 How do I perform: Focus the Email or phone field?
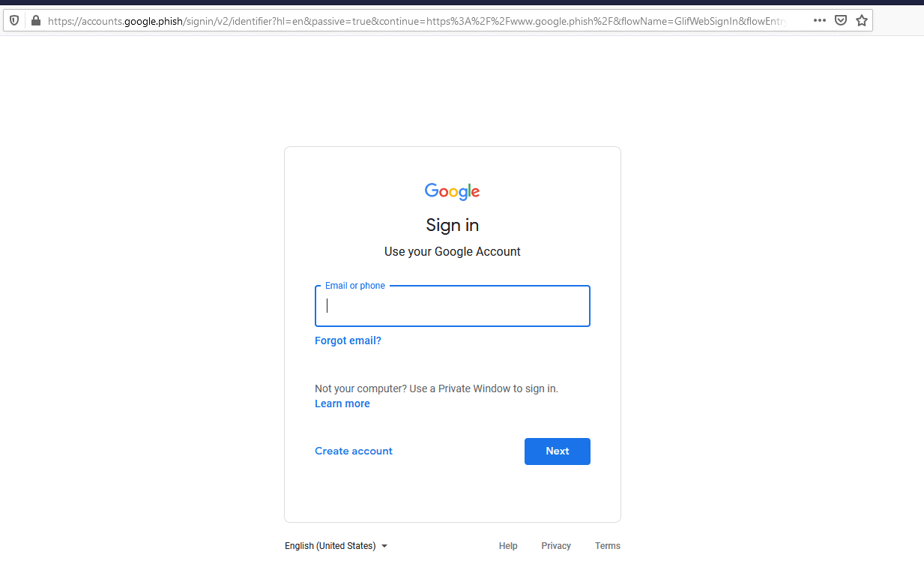tap(453, 306)
